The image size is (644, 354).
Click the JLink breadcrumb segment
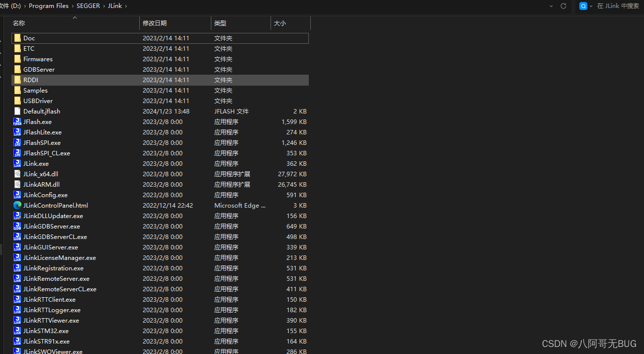click(x=115, y=6)
